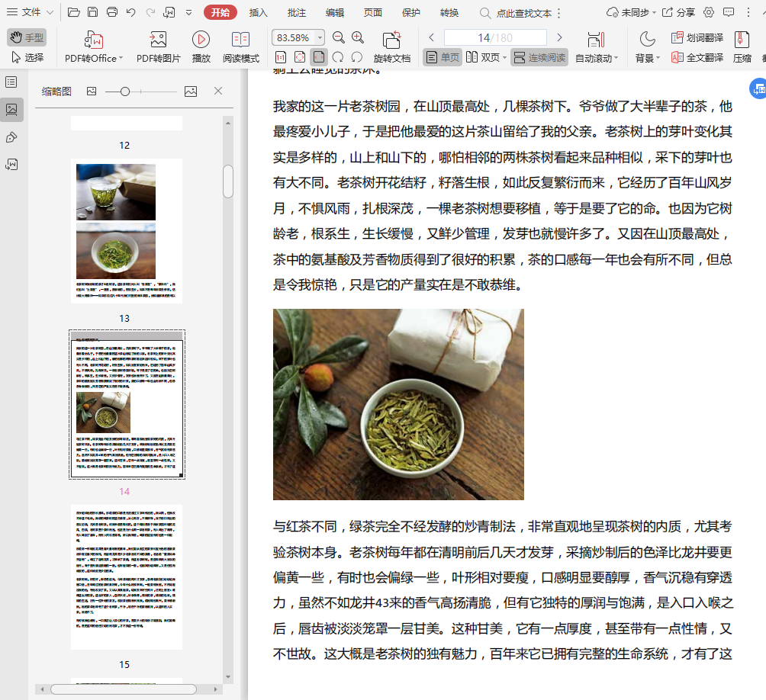The width and height of the screenshot is (766, 700).
Task: Open the outline/bookmark panel in the sidebar
Action: [x=11, y=82]
